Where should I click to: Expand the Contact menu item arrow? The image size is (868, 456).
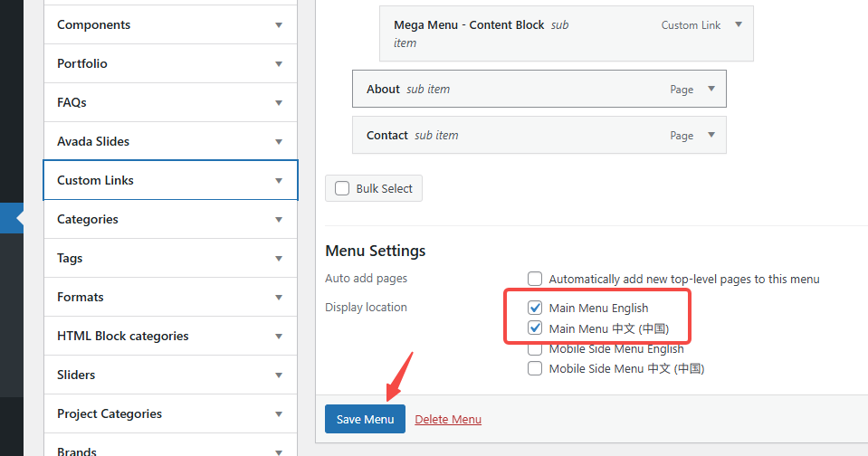click(711, 135)
